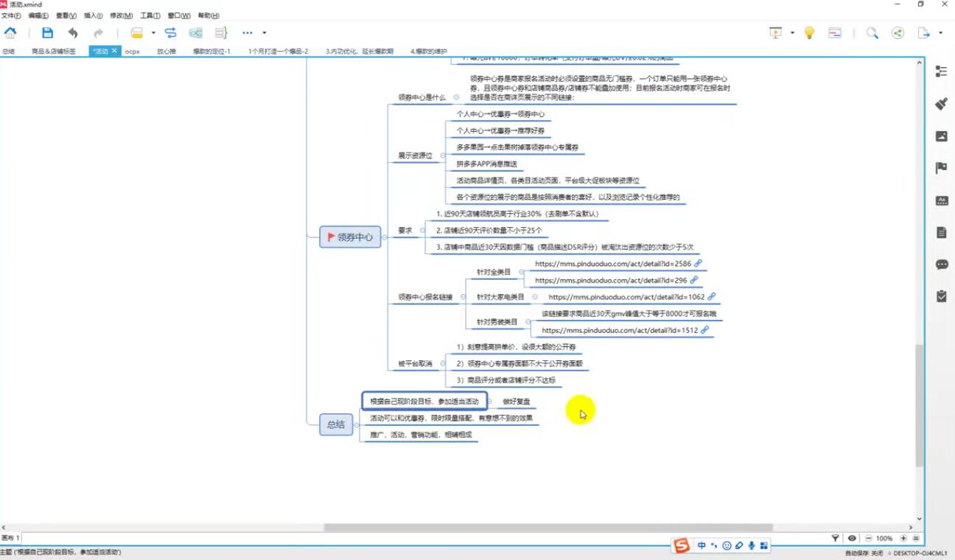Open the brainstorming lightbulb tool
The height and width of the screenshot is (560, 955).
pyautogui.click(x=809, y=32)
